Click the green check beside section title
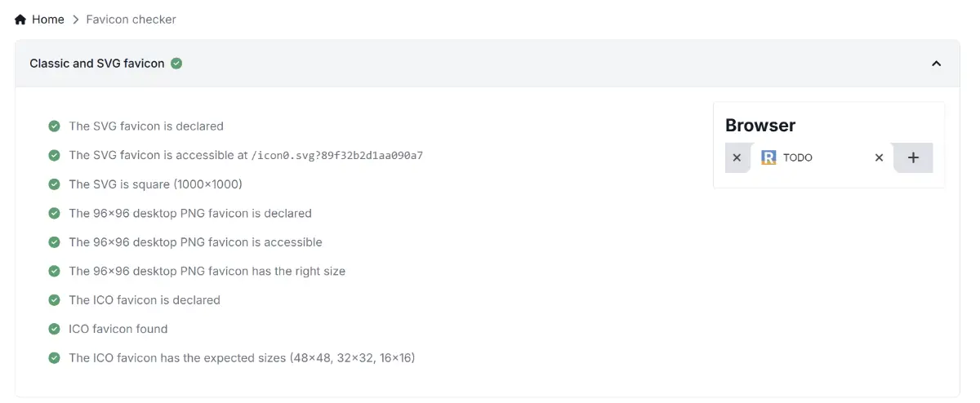980x403 pixels. [x=176, y=63]
